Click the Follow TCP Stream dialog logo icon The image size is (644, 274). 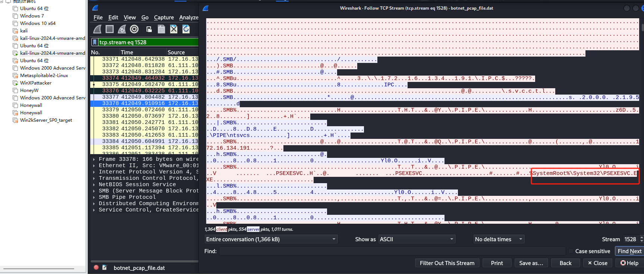pos(205,8)
